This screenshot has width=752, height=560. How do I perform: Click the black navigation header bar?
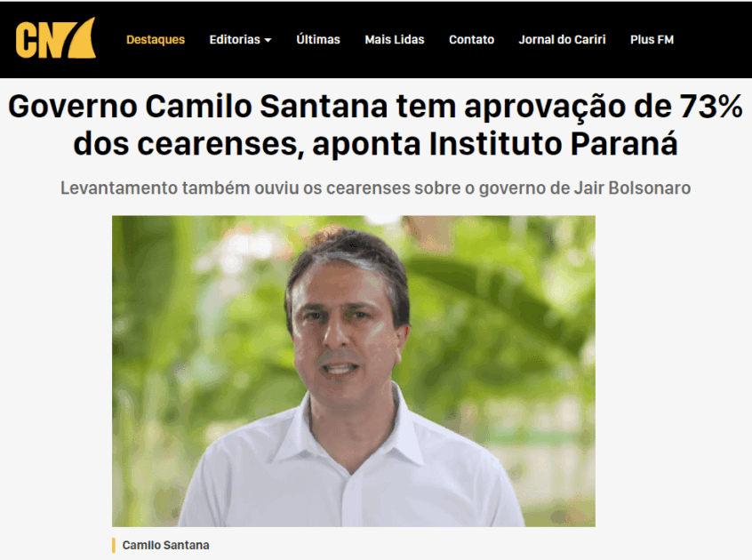(375, 40)
